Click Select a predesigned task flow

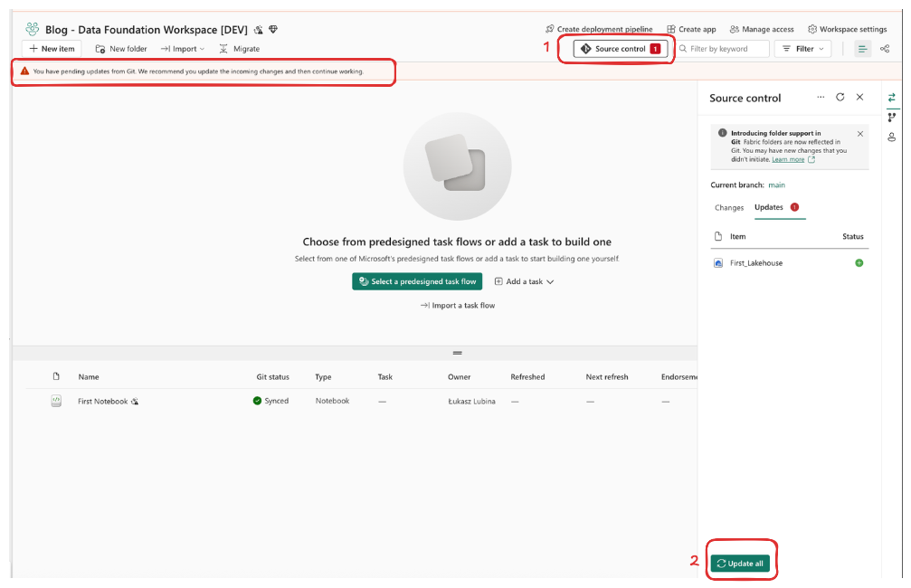[417, 281]
